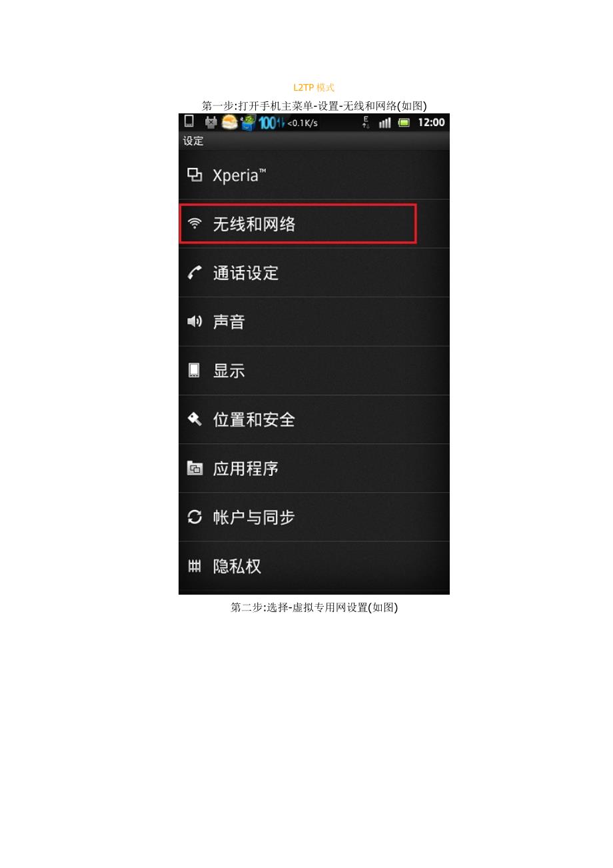Screen dimensions: 613x868
Task: Open 应用程序 applications settings
Action: [x=314, y=468]
